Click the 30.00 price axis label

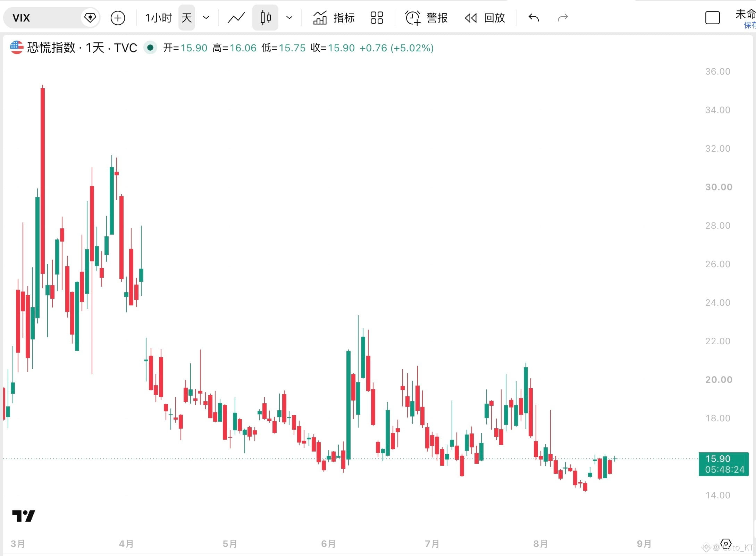[x=719, y=187]
